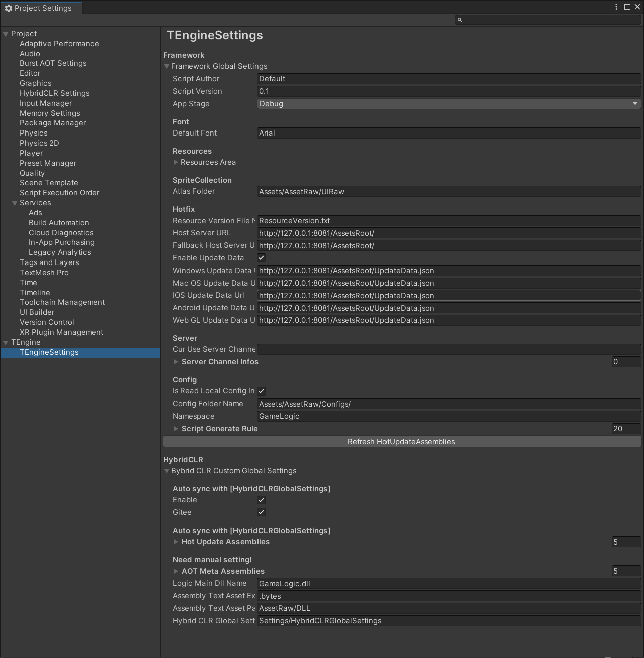Collapse Framework Global Settings foldout

[167, 66]
